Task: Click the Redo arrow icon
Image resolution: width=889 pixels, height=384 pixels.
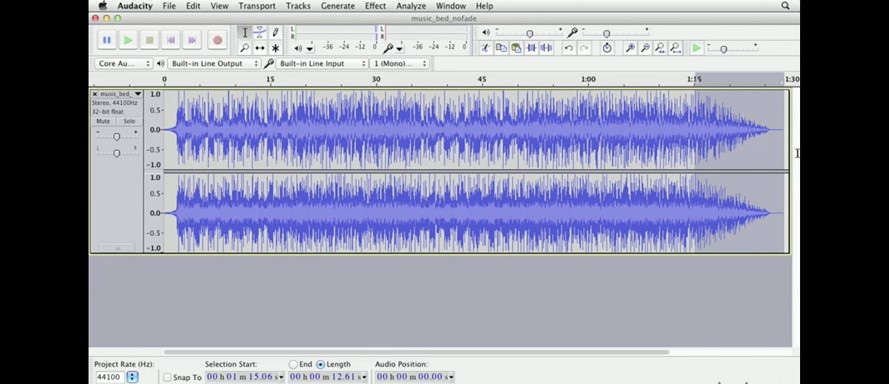Action: (x=583, y=48)
